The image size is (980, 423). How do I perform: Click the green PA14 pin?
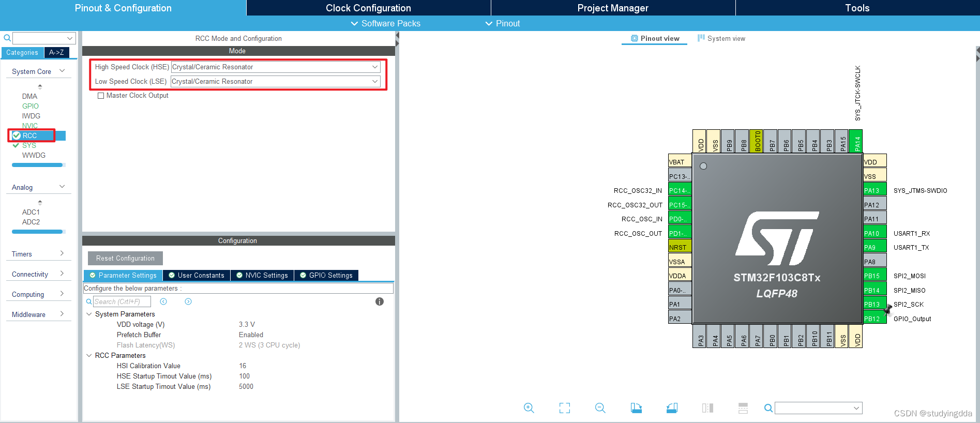[856, 141]
